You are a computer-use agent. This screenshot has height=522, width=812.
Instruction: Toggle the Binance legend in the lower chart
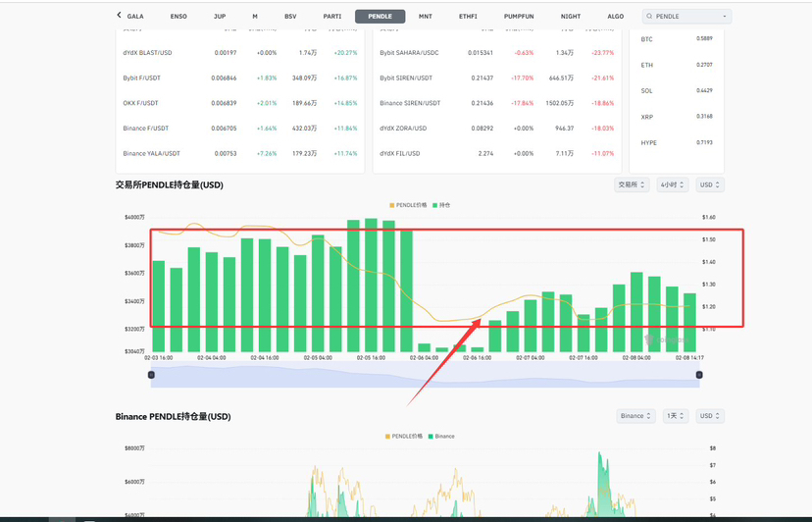440,436
